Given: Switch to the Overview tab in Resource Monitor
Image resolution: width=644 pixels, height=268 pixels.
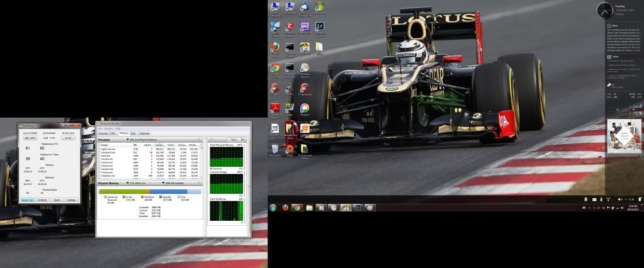Looking at the screenshot, I should tap(103, 133).
